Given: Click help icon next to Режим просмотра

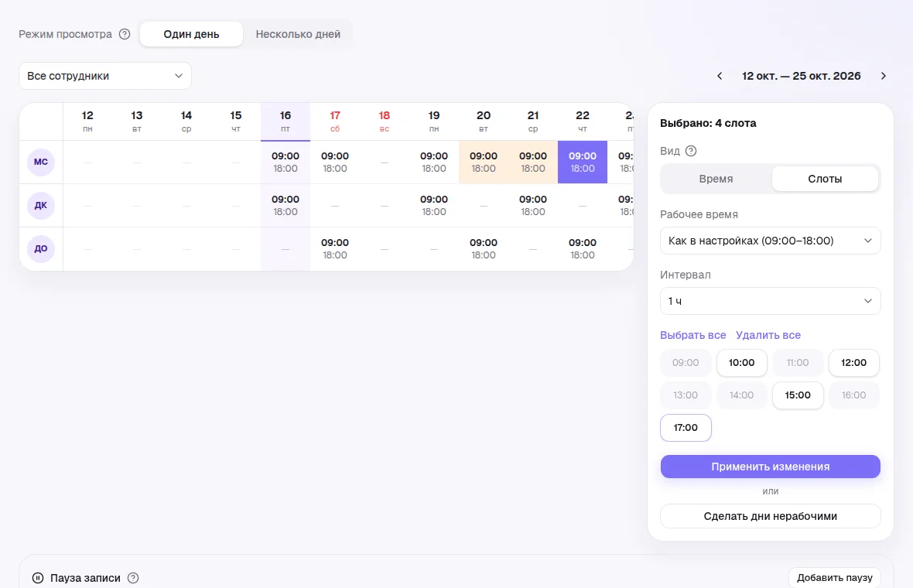Looking at the screenshot, I should pyautogui.click(x=125, y=34).
